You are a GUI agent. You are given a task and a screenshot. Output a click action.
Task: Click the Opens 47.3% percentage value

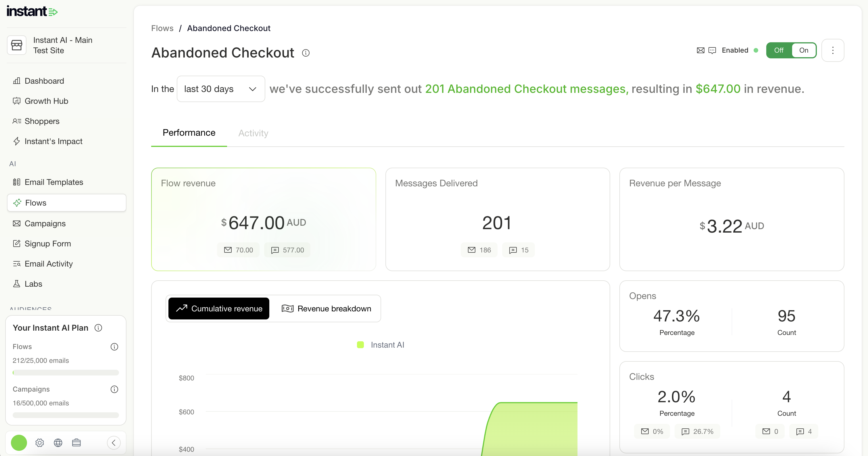point(677,316)
